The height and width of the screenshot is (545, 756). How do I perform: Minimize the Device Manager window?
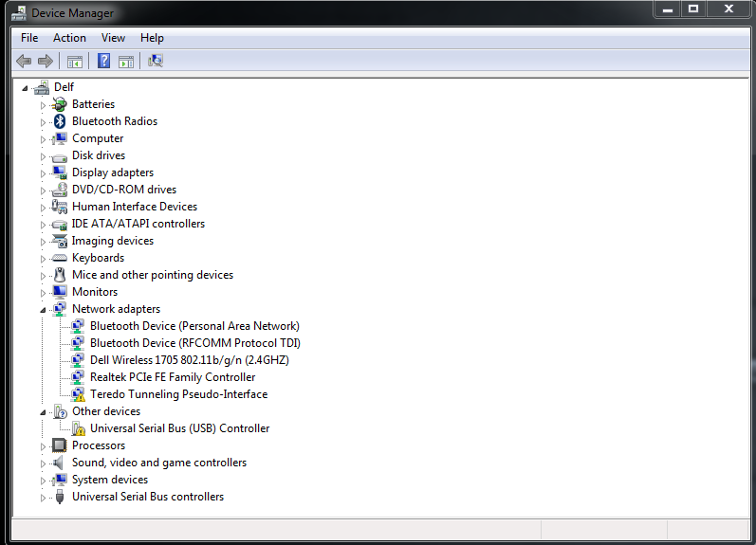pos(667,9)
